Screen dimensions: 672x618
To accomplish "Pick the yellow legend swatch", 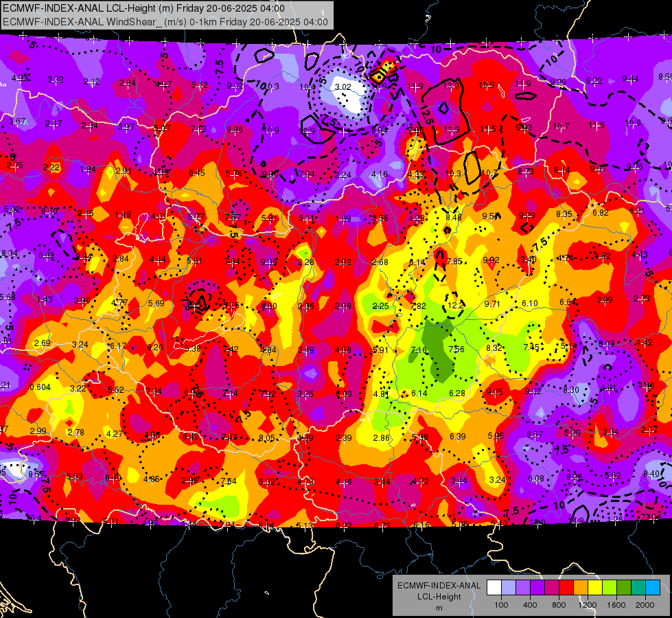I will (x=595, y=588).
